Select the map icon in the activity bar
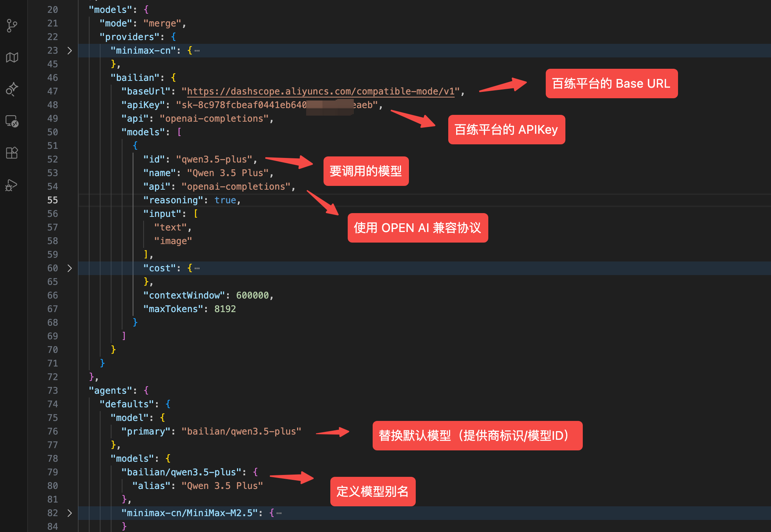The width and height of the screenshot is (771, 532). 12,57
